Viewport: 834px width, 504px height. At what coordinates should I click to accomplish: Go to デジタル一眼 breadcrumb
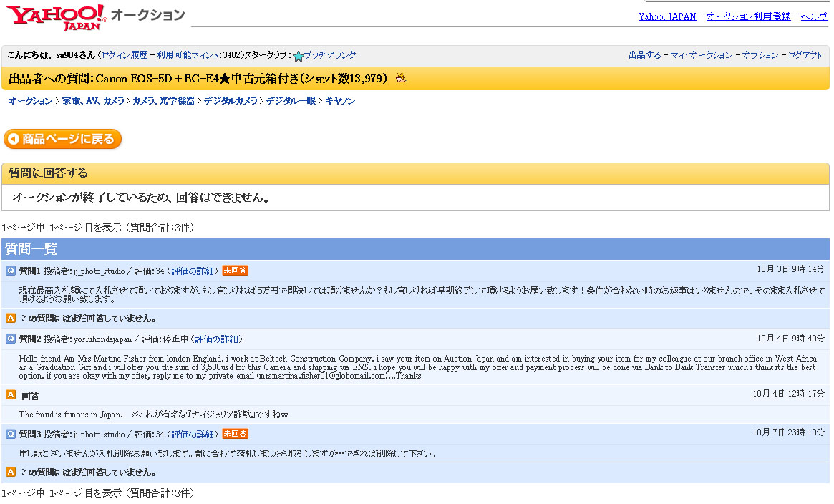click(x=291, y=101)
